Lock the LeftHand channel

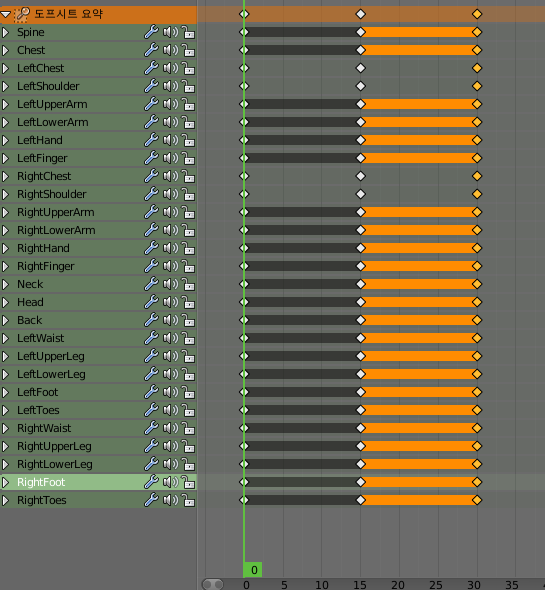188,140
